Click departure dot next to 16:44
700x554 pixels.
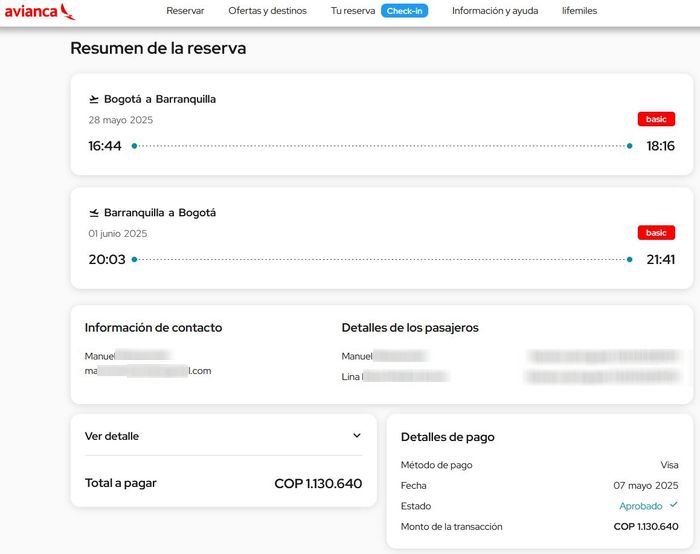pos(134,146)
